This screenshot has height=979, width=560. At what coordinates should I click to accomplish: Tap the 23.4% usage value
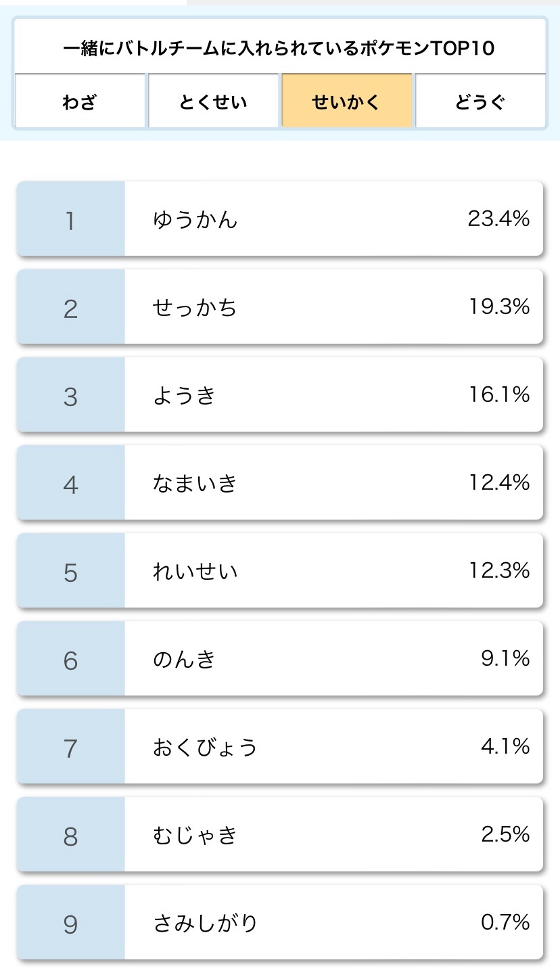click(x=498, y=219)
